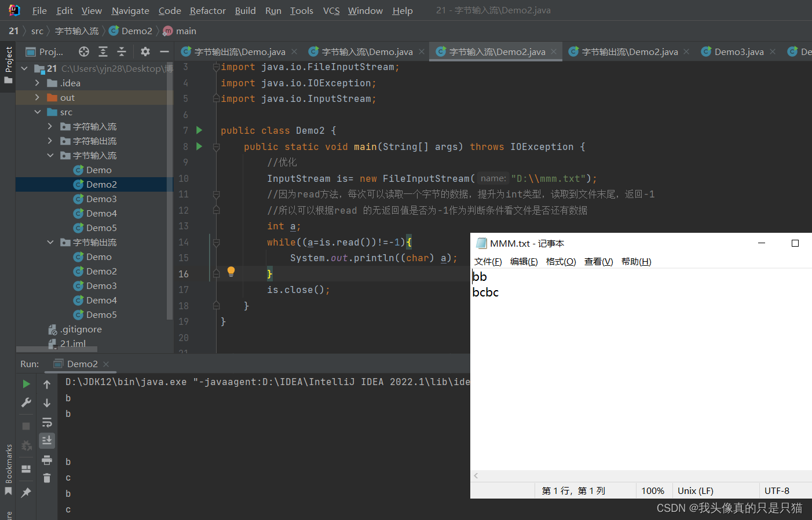Open the Bookmarks side tool window

(8, 470)
